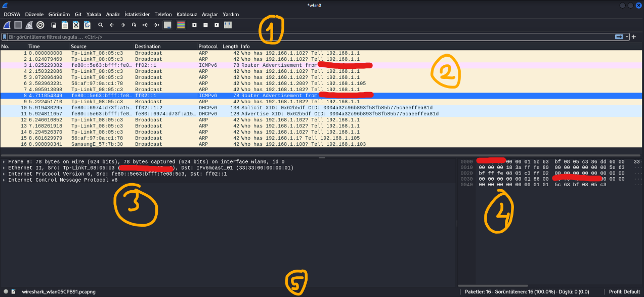This screenshot has width=644, height=297.
Task: Go forward to the next packet
Action: tap(123, 24)
